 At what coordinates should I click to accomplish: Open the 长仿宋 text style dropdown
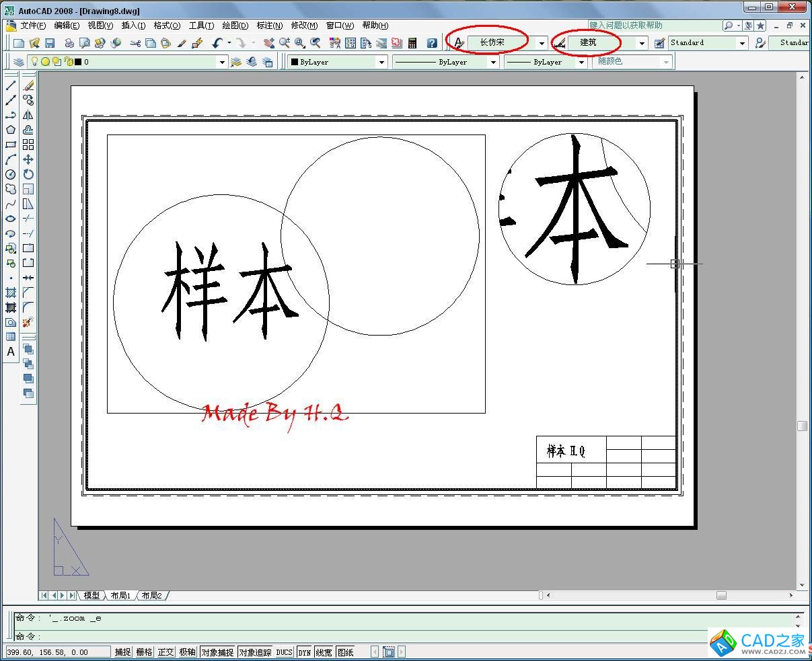542,43
